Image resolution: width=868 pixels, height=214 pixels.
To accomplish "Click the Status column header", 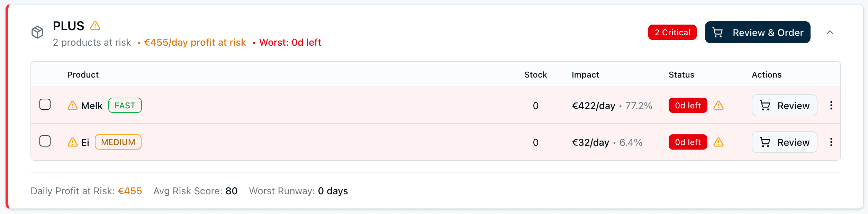I will (681, 74).
